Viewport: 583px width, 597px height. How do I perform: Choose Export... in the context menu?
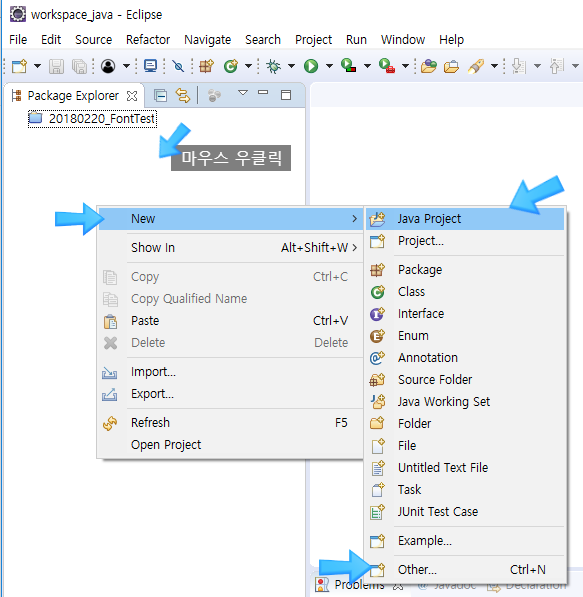230,394
